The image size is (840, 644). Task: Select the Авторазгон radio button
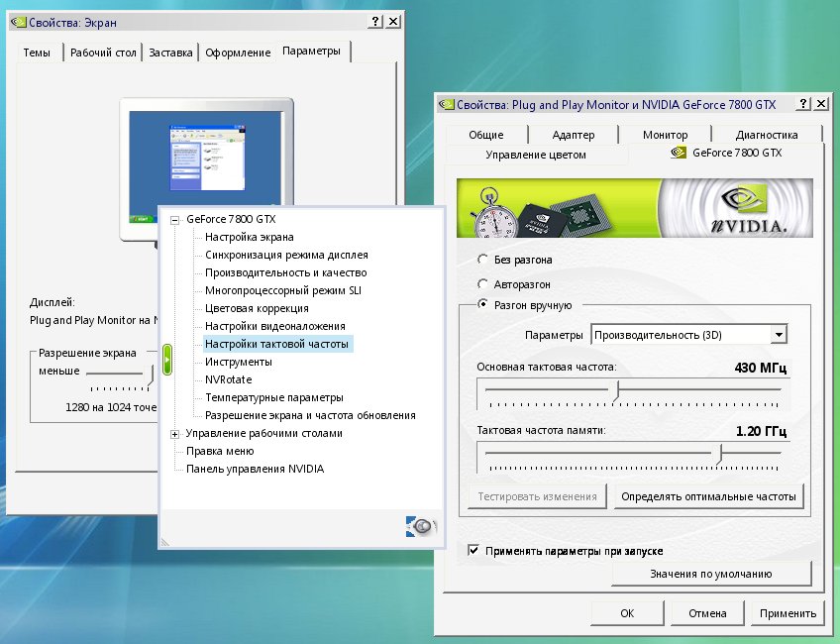482,284
